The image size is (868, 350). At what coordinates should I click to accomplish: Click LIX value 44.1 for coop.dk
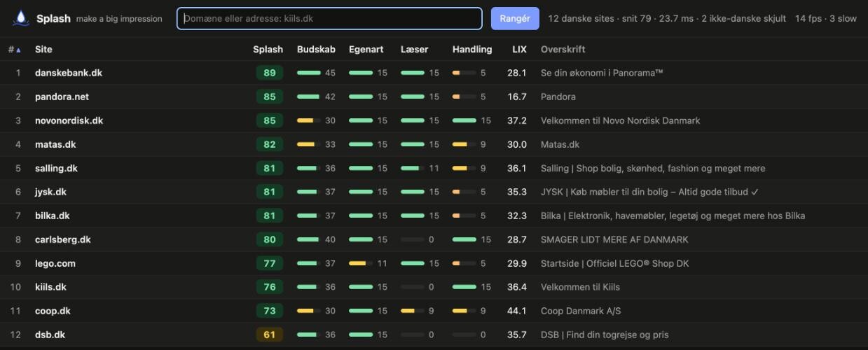[517, 311]
